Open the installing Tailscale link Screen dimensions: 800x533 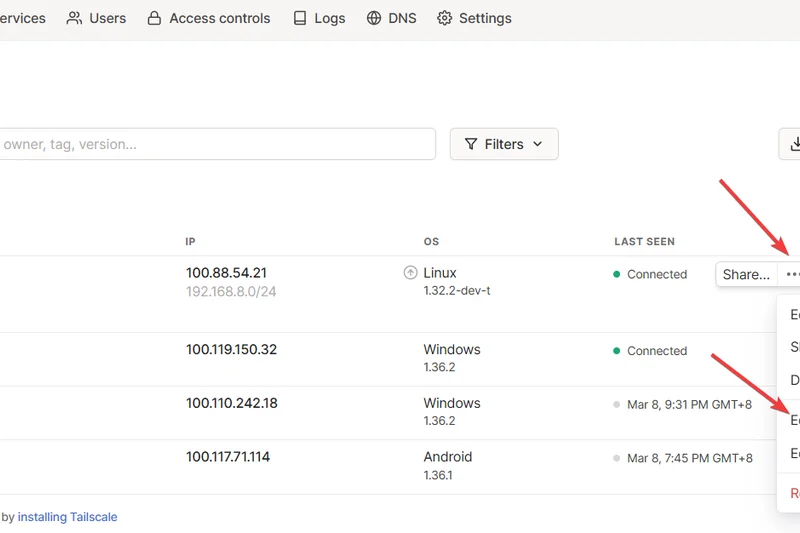pos(67,517)
